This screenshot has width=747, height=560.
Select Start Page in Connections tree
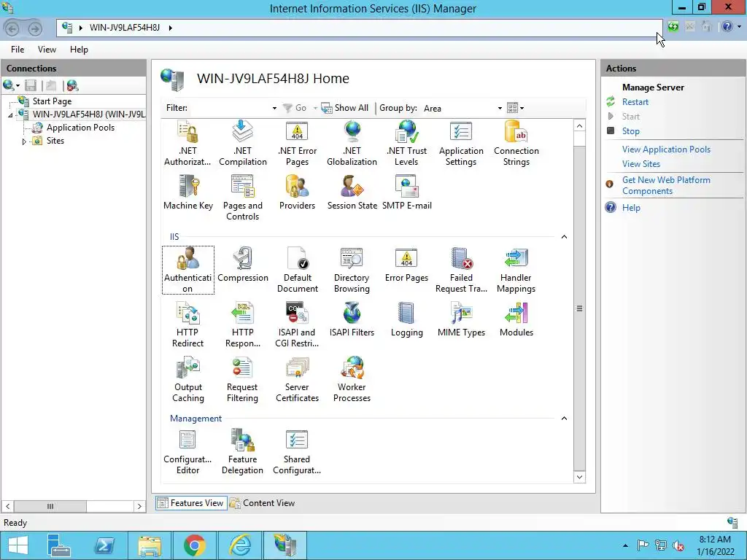pos(52,101)
